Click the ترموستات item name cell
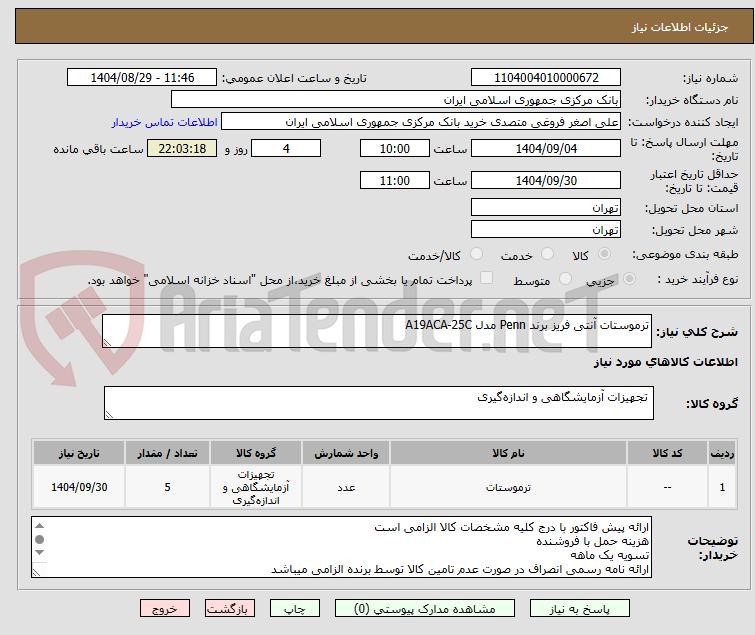Image resolution: width=755 pixels, height=635 pixels. (508, 487)
